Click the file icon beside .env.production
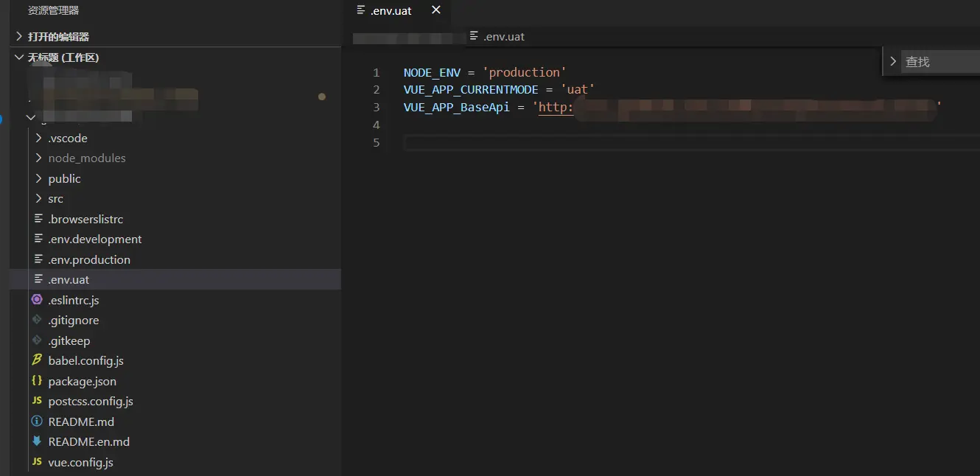Screen dimensions: 980x476 pyautogui.click(x=38, y=259)
